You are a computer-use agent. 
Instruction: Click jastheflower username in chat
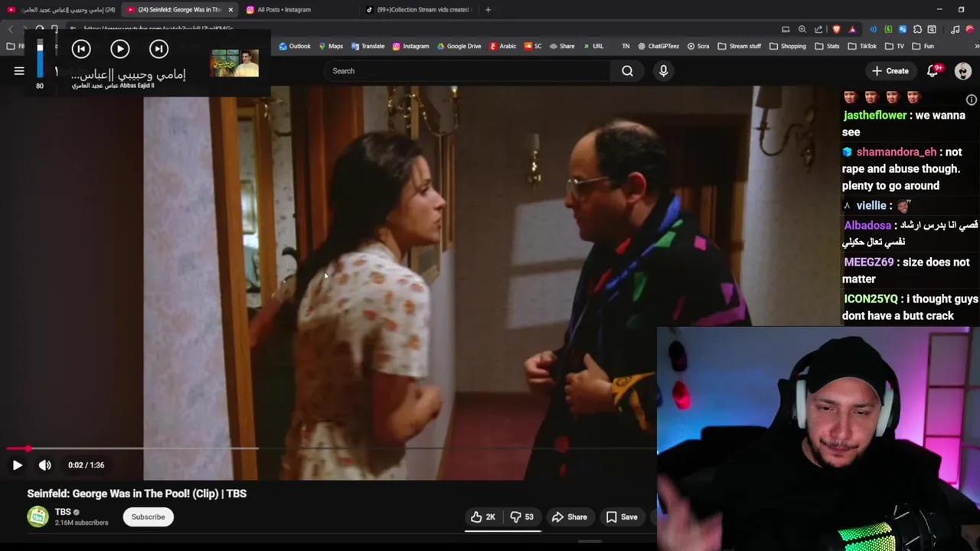point(874,116)
